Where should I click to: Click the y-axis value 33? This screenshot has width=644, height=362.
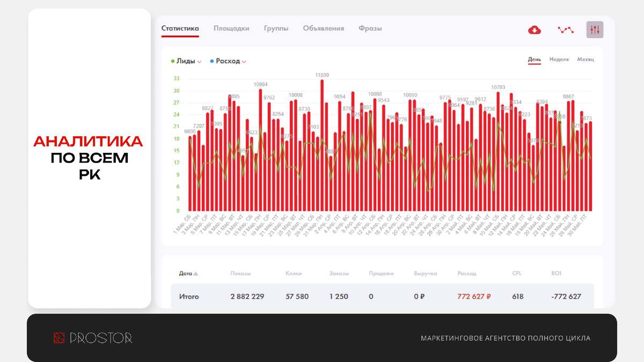tap(177, 78)
